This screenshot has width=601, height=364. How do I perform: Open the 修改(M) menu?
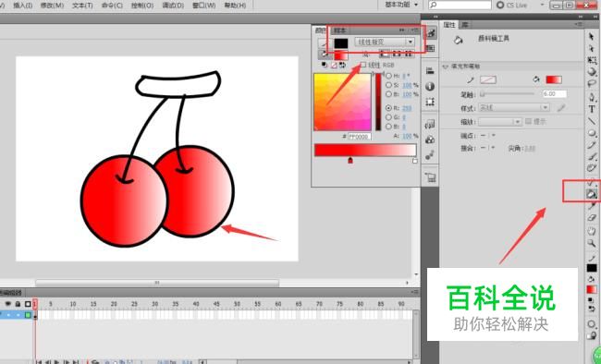pos(52,6)
